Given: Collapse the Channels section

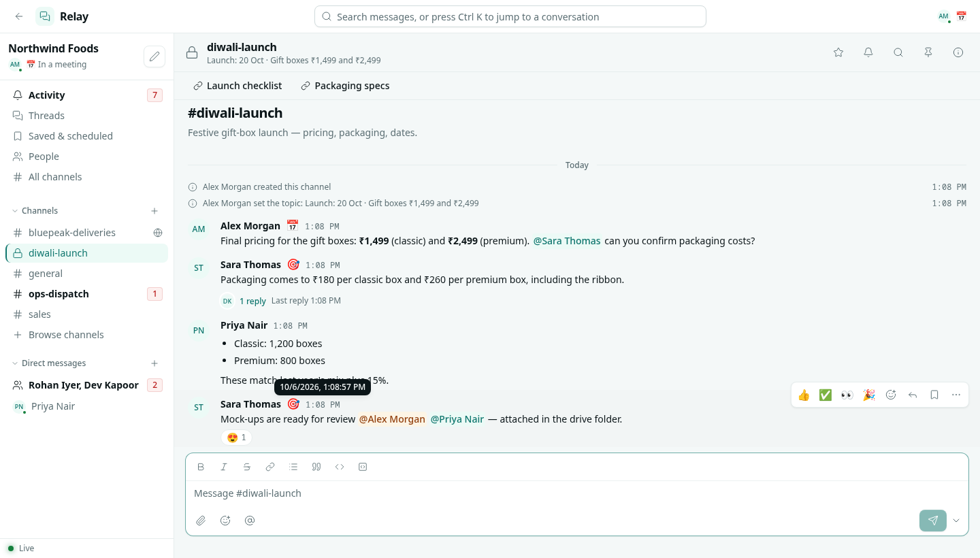Looking at the screenshot, I should click(x=35, y=211).
